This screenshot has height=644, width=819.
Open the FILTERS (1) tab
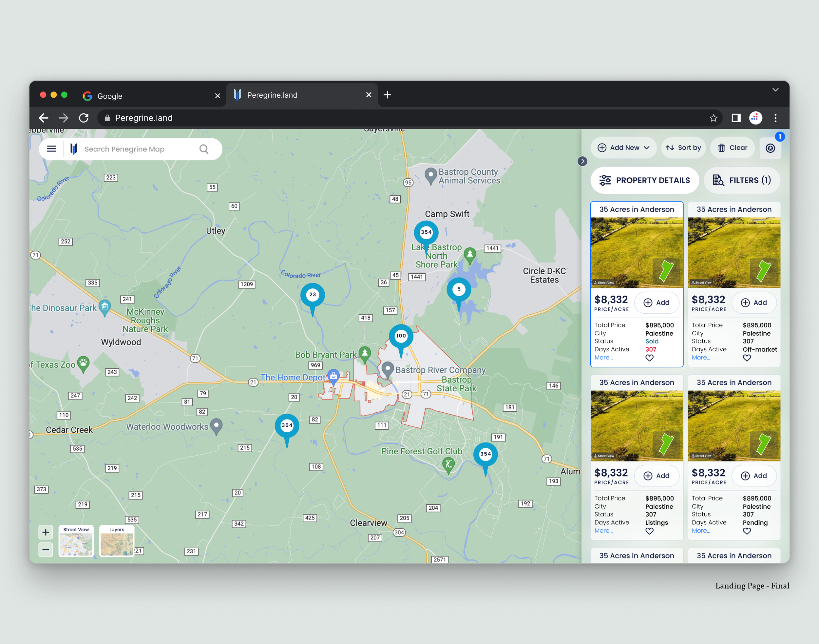[741, 180]
